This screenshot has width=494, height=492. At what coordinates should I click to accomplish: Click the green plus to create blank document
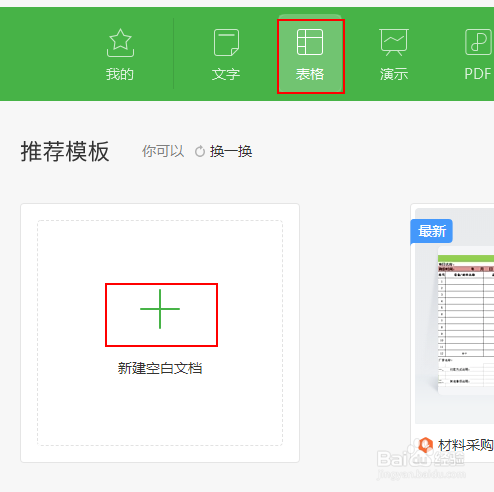click(160, 309)
